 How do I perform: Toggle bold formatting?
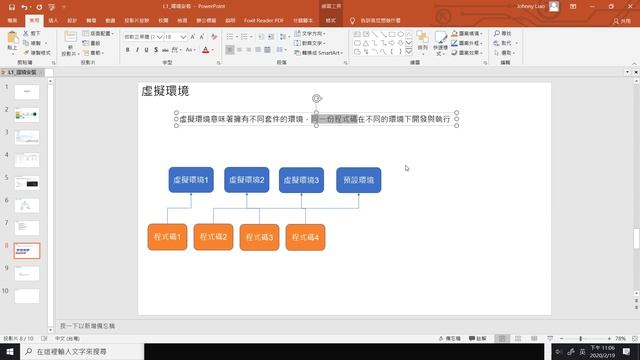(127, 50)
